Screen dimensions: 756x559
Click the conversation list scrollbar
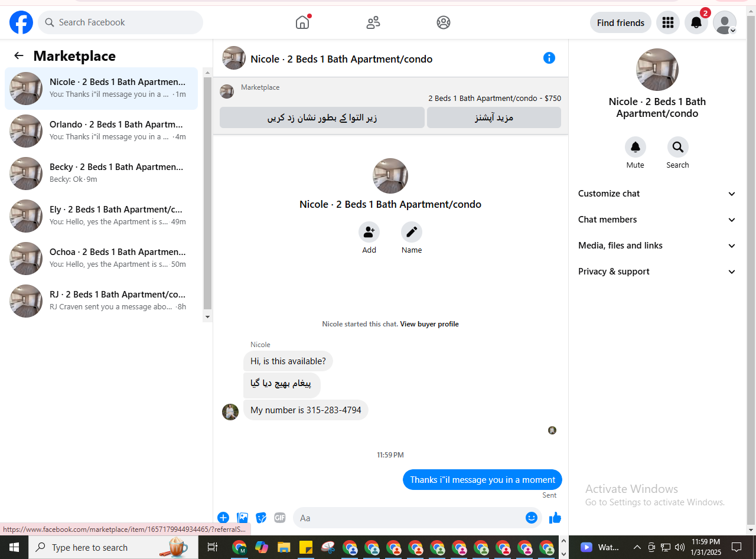click(207, 193)
